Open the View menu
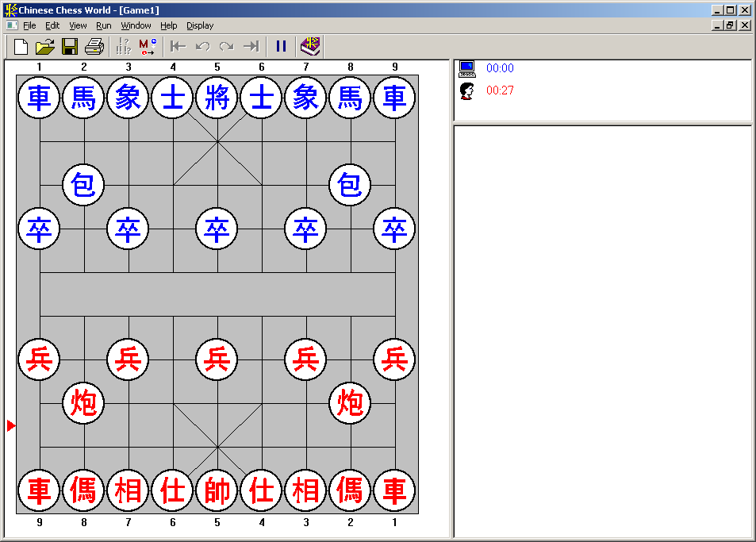Viewport: 756px width, 542px height. pyautogui.click(x=78, y=25)
